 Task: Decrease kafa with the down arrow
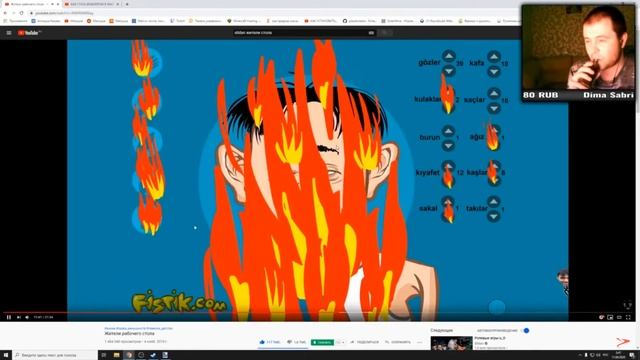494,72
